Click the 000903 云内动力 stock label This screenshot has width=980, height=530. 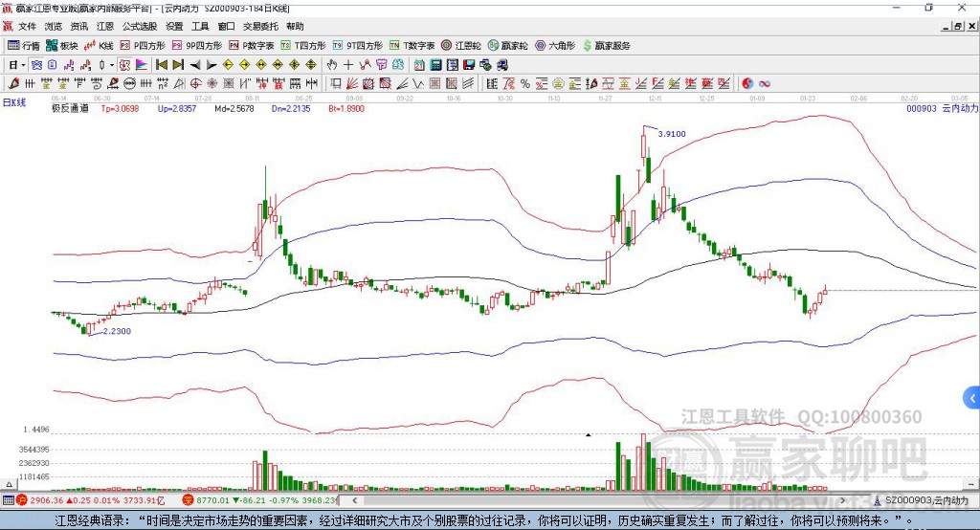coord(942,109)
